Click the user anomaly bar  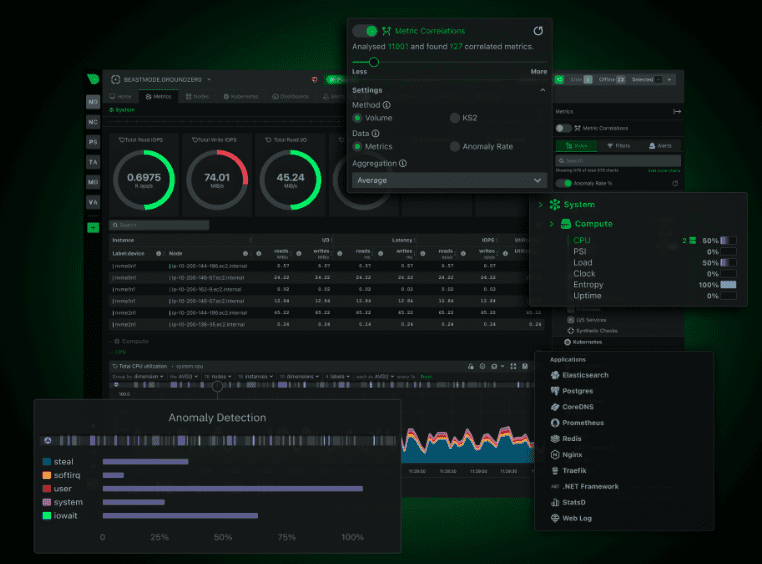pyautogui.click(x=232, y=489)
